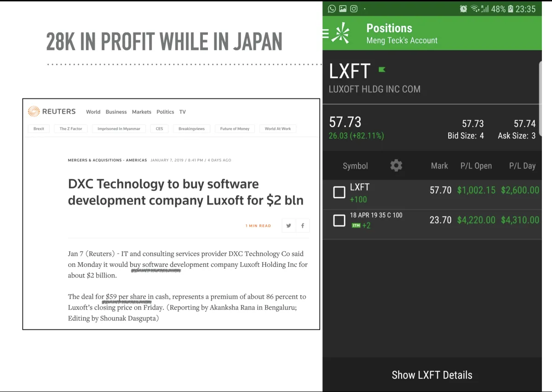Tap LUXOFT HLDG INC COM company name

click(x=374, y=89)
